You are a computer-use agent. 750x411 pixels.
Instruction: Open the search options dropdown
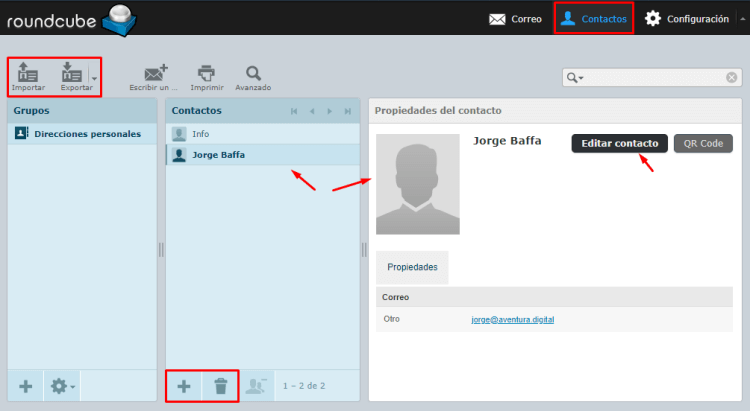[575, 77]
